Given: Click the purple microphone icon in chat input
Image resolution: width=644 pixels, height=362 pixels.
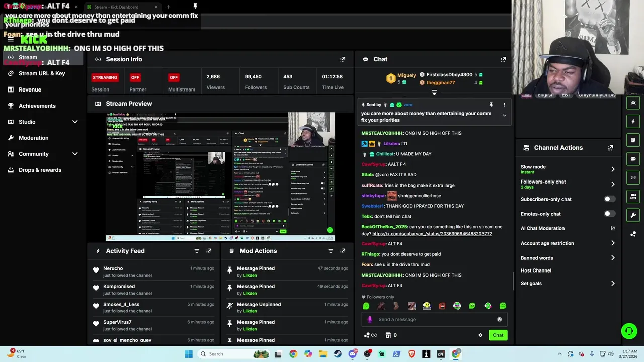Looking at the screenshot, I should tap(370, 319).
